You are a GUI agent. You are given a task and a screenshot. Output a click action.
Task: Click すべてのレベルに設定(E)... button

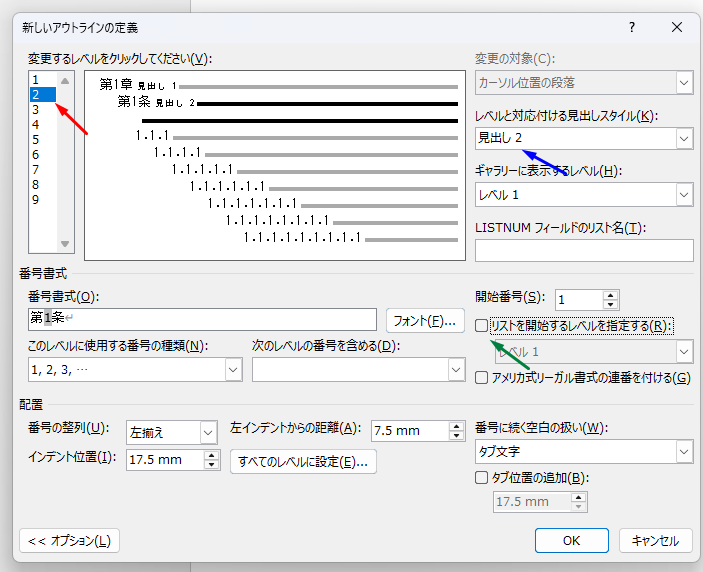coord(303,462)
